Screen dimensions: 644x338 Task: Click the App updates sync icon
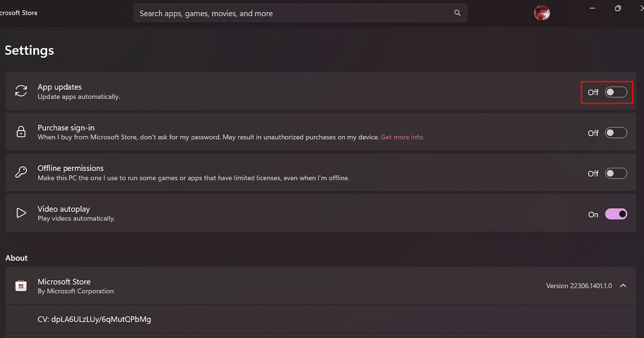click(x=21, y=91)
